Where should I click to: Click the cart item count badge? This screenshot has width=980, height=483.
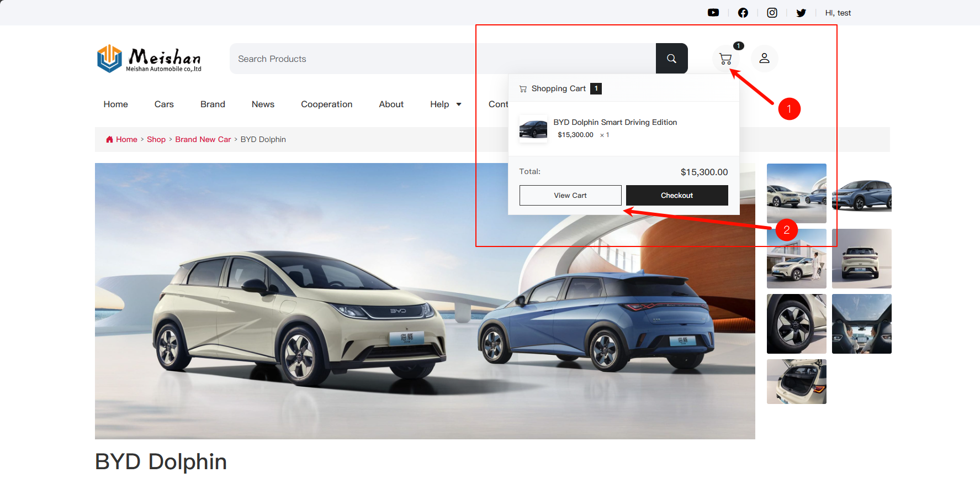point(739,46)
